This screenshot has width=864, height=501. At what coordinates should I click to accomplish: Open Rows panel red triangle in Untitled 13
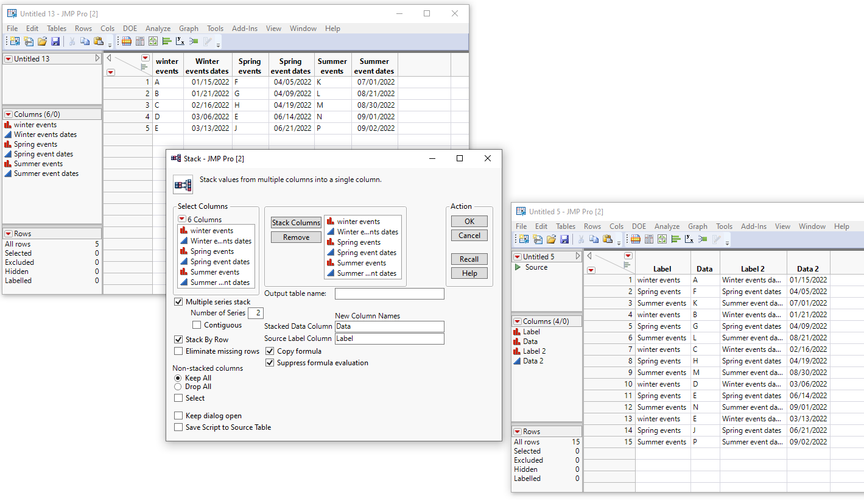click(9, 234)
